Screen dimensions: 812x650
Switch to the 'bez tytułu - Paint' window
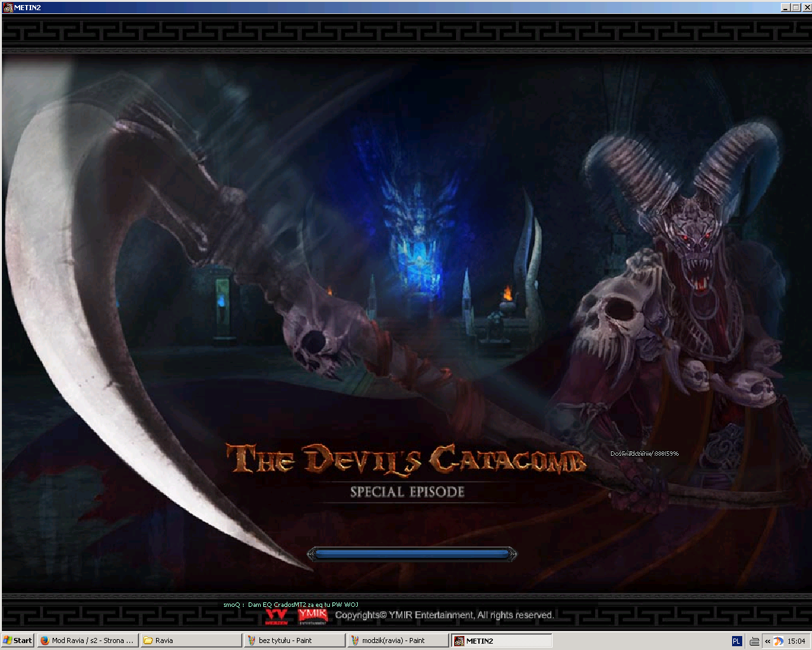294,640
